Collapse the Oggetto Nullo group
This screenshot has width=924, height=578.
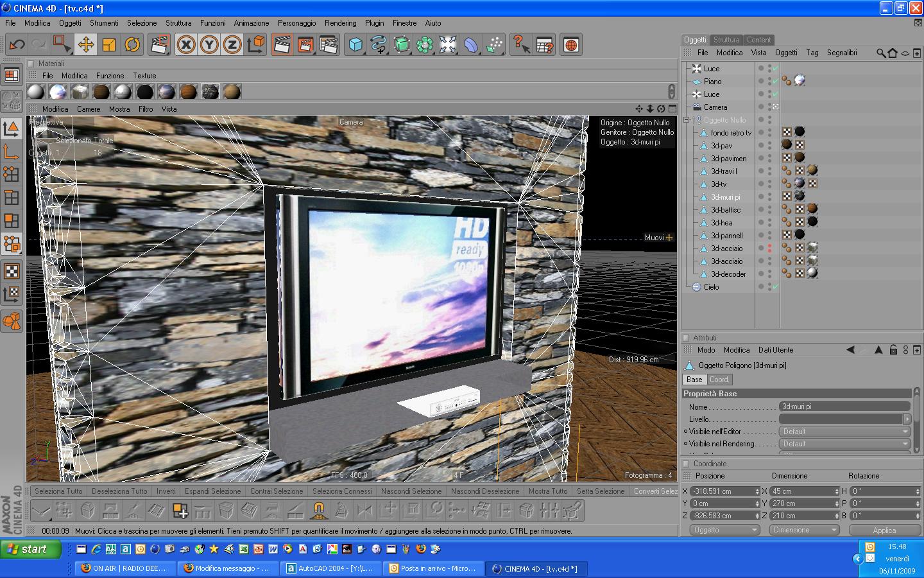[x=687, y=120]
